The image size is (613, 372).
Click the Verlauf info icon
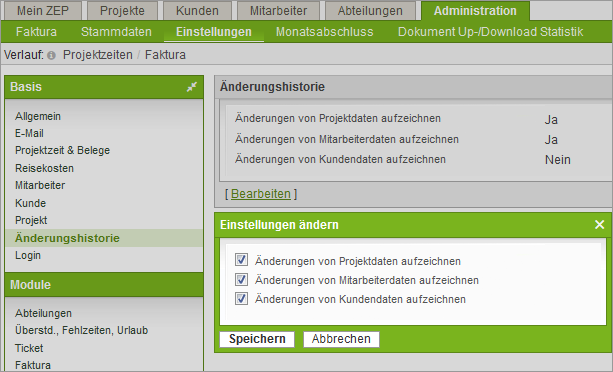pos(51,55)
